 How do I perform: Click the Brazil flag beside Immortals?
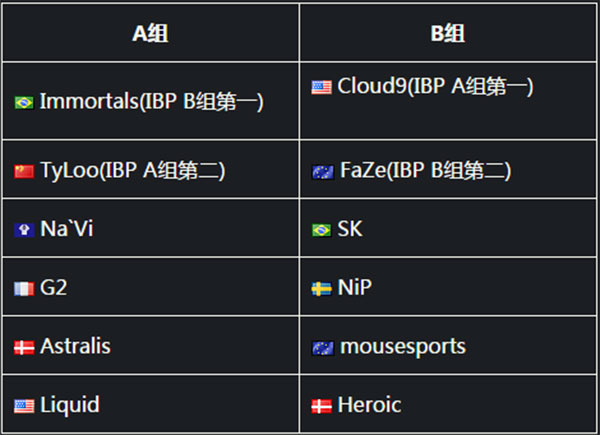[24, 103]
